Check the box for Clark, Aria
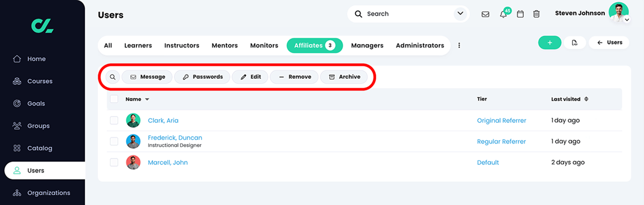644x205 pixels. click(114, 121)
